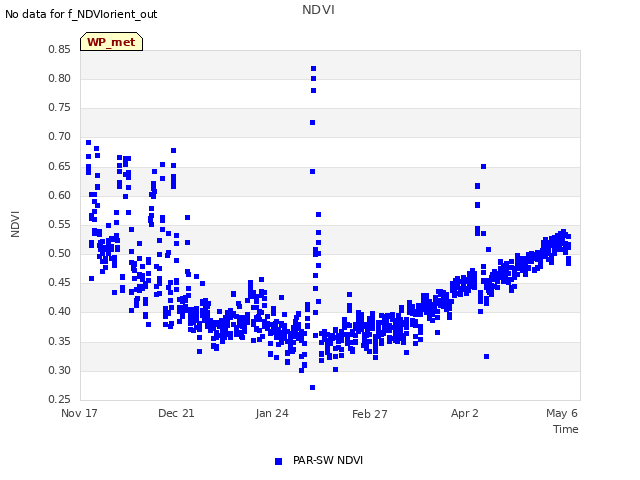The height and width of the screenshot is (480, 640).
Task: Click the 0.85 y-axis tick label
Action: coord(60,49)
